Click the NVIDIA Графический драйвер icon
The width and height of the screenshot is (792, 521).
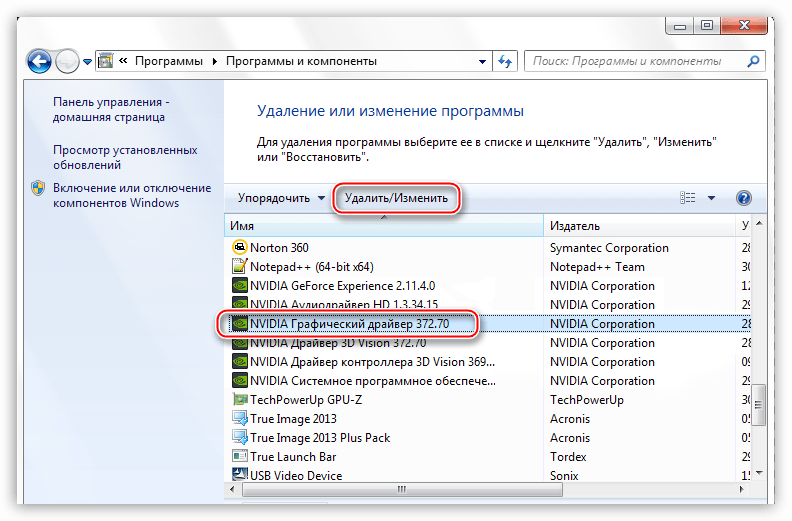pos(239,323)
